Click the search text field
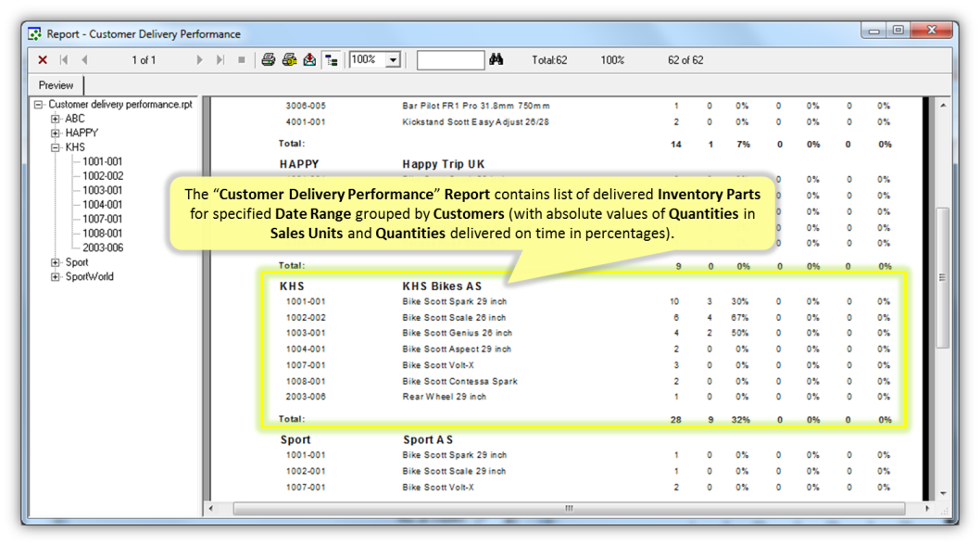This screenshot has height=546, width=980. [450, 60]
